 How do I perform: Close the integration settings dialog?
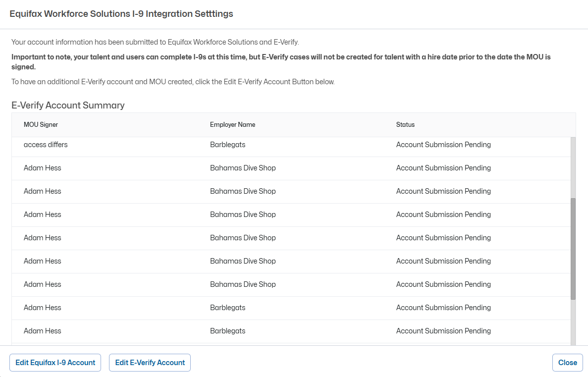[x=567, y=363]
